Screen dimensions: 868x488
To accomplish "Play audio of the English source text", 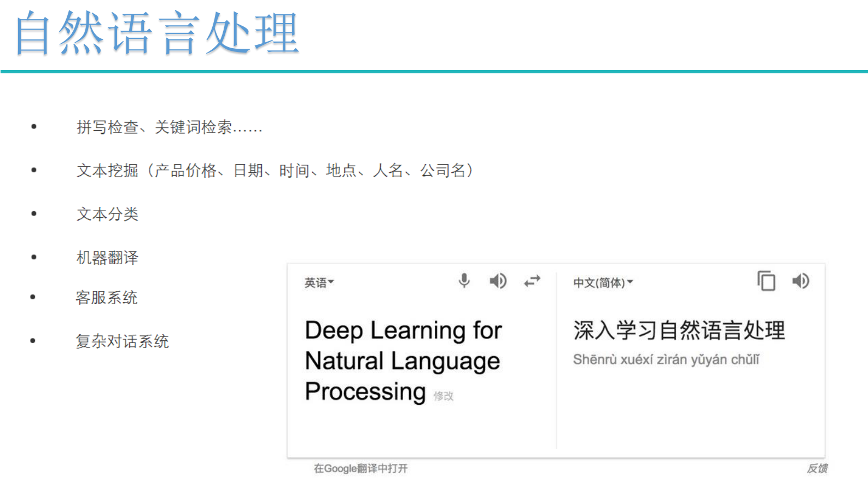I will coord(498,281).
